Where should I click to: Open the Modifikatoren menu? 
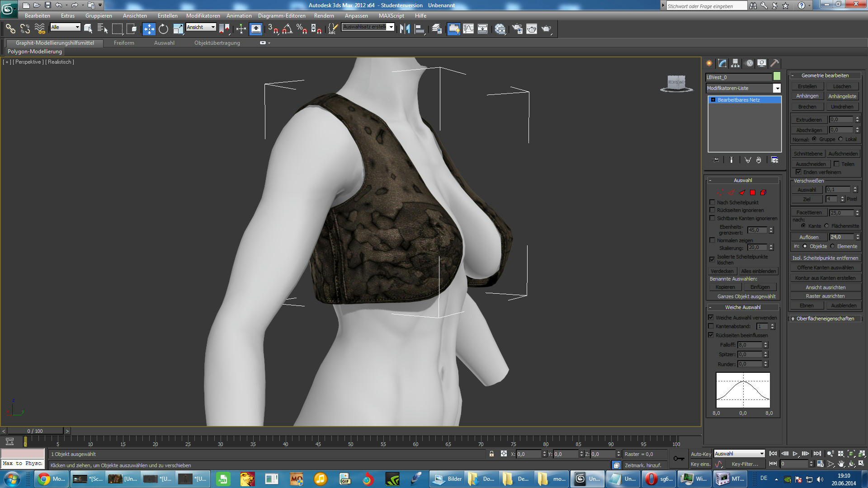coord(203,16)
